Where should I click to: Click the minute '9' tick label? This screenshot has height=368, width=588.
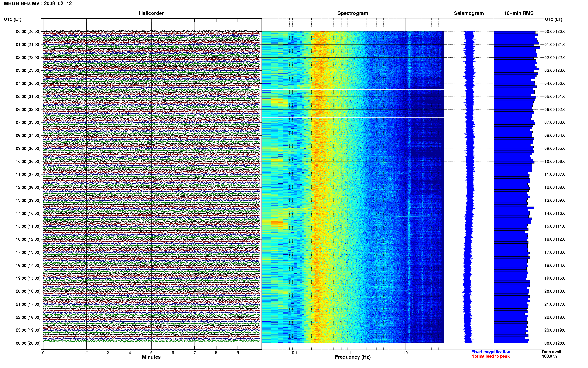(238, 353)
